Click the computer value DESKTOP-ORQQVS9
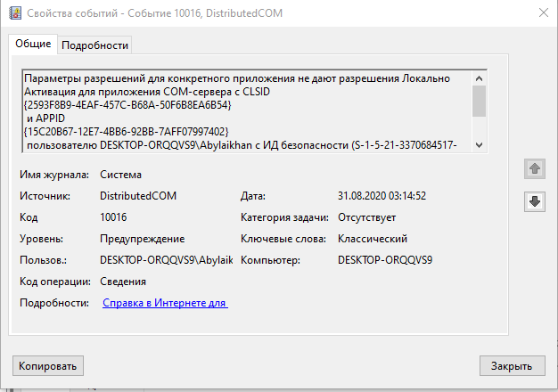 (385, 260)
